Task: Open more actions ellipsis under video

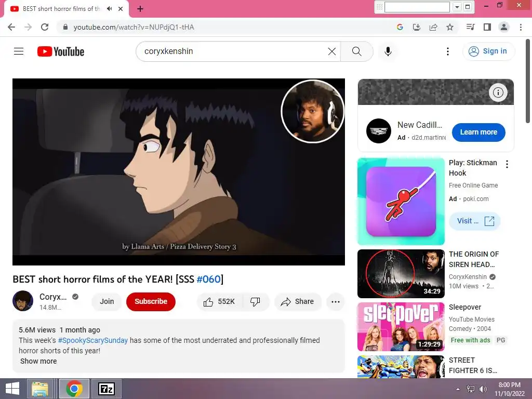Action: coord(336,302)
